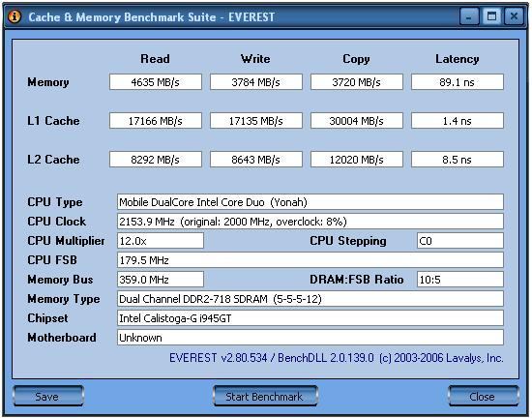Viewport: 532px width, 418px height.
Task: Click the Memory Copy 3720 MB/s field
Action: pos(357,82)
